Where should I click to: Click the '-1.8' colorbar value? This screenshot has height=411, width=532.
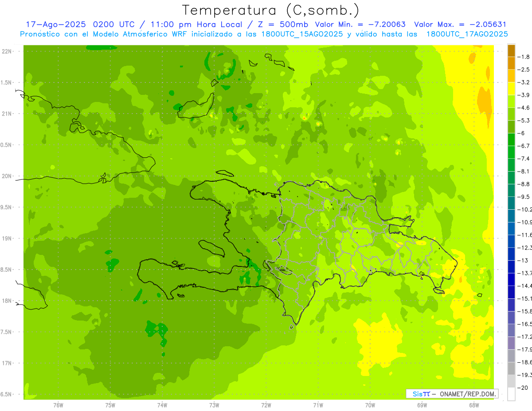pos(524,57)
